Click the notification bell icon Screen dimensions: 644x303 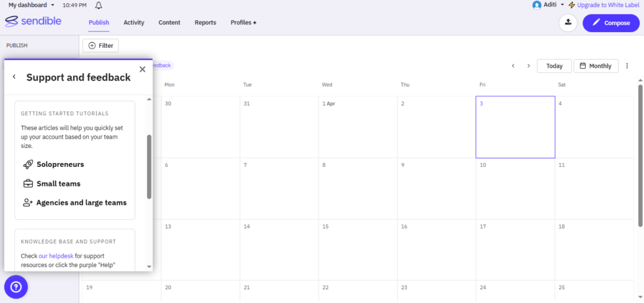(x=99, y=5)
